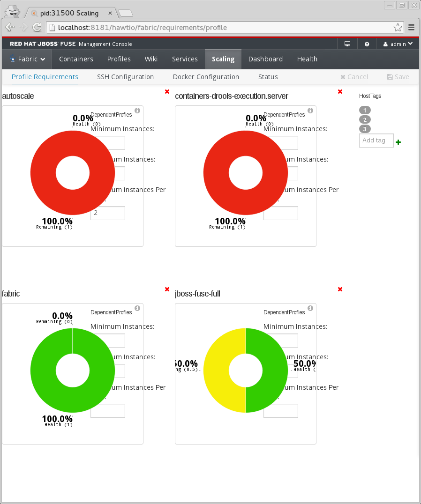The width and height of the screenshot is (421, 504).
Task: Click the info icon in autoscale panel
Action: (x=137, y=110)
